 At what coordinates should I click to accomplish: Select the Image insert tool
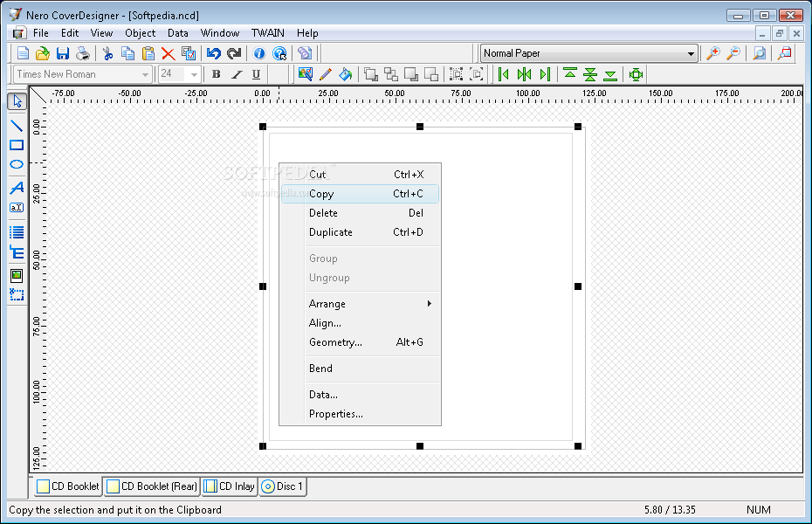point(17,275)
